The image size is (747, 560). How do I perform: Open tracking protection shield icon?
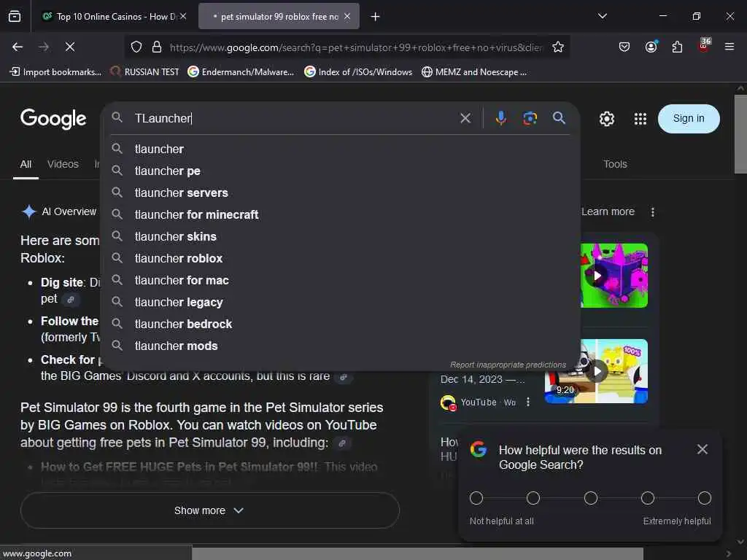136,47
